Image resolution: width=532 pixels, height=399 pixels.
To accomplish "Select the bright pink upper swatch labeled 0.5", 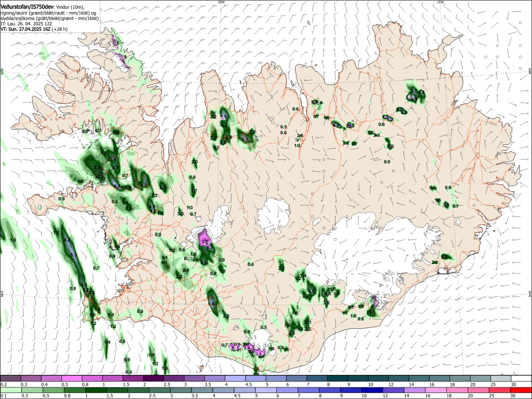I will 72,378.
